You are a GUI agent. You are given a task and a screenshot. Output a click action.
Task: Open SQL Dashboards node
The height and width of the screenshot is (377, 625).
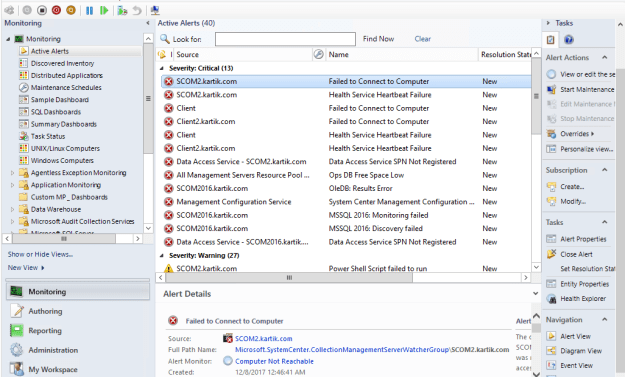point(56,112)
